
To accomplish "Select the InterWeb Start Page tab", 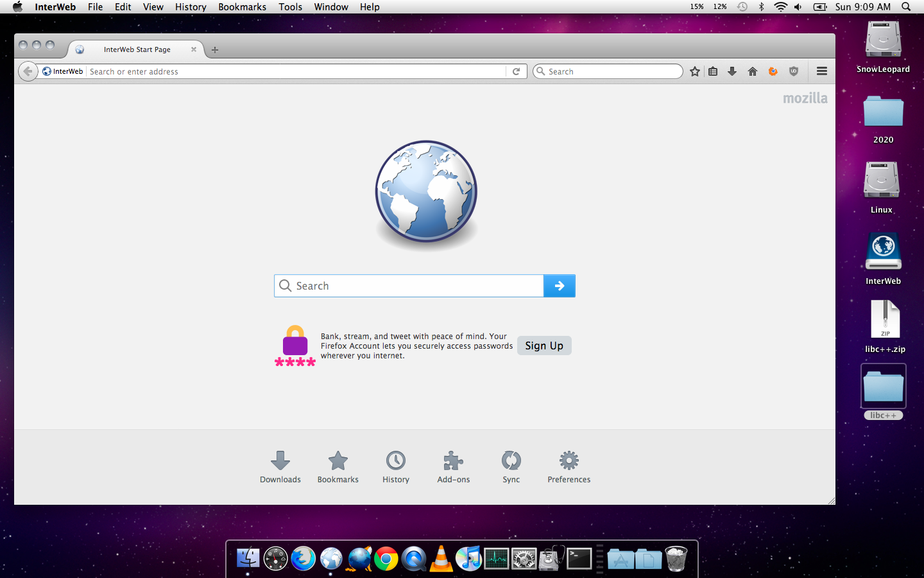I will coord(136,49).
